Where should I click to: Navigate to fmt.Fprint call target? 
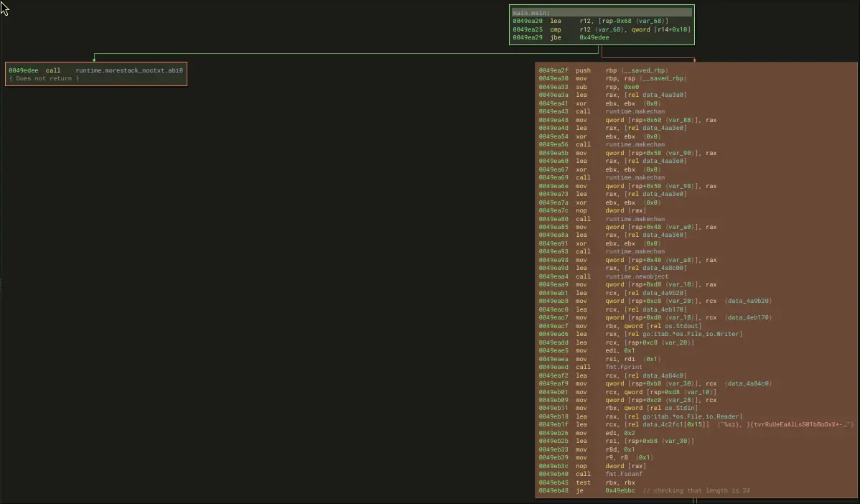coord(622,367)
